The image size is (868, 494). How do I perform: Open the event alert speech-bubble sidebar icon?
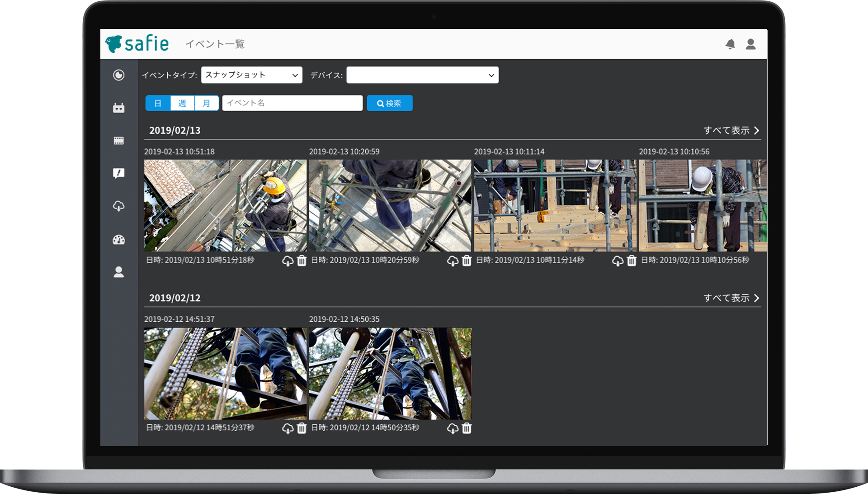tap(118, 173)
